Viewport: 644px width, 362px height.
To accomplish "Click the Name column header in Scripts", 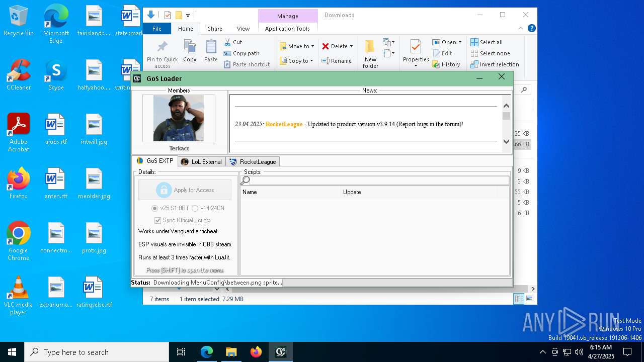I will [291, 192].
